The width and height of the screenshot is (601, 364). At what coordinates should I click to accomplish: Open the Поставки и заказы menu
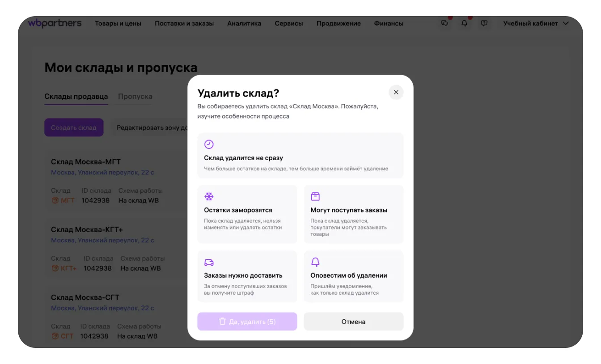pos(184,23)
